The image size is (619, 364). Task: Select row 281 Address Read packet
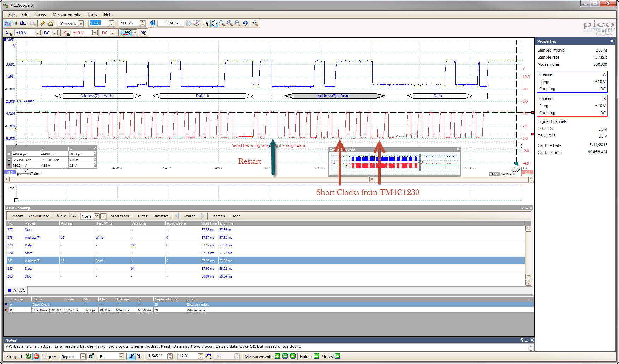(265, 261)
